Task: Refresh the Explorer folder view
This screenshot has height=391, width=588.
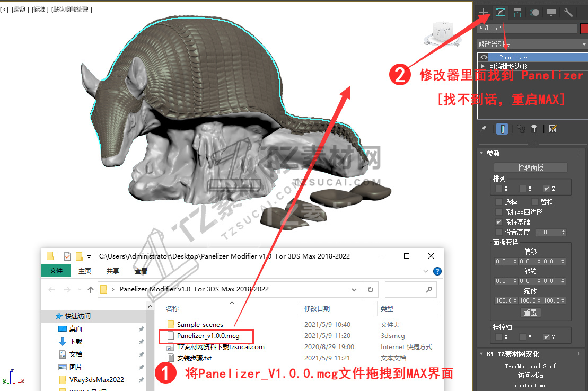Action: 371,289
